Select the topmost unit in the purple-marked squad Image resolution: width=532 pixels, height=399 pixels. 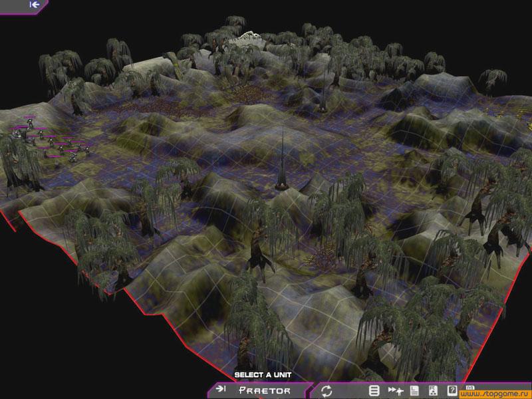[30, 122]
